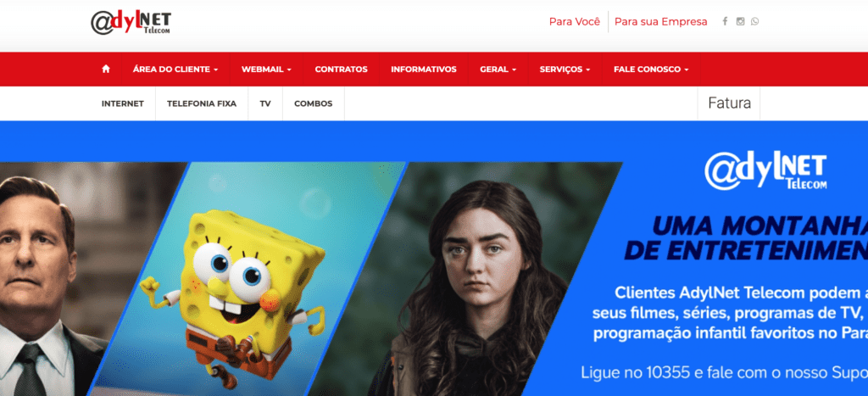Click the white AdylNet logo in banner
868x396 pixels.
(765, 171)
